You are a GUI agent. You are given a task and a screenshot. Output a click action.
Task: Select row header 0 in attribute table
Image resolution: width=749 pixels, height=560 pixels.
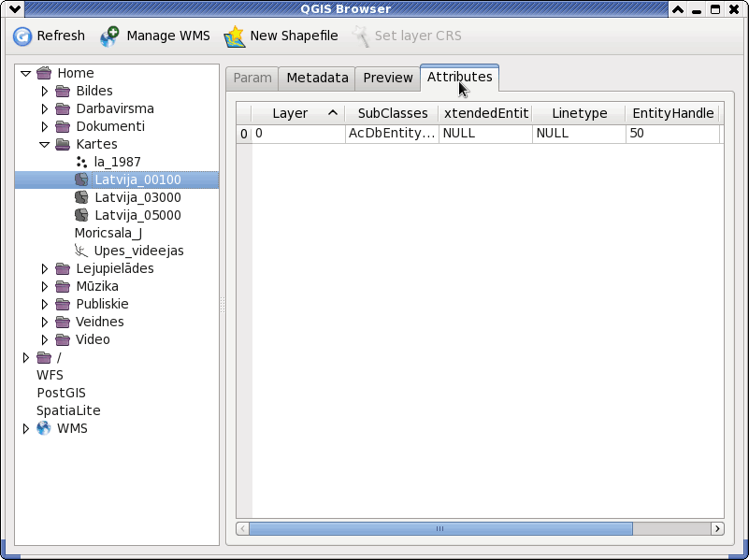pos(244,134)
